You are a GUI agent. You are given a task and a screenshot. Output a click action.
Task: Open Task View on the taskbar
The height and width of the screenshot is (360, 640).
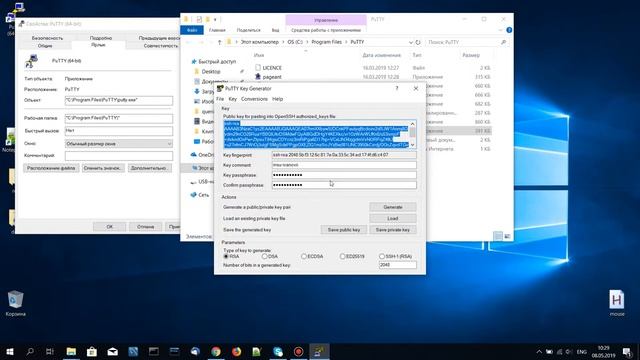[50, 351]
